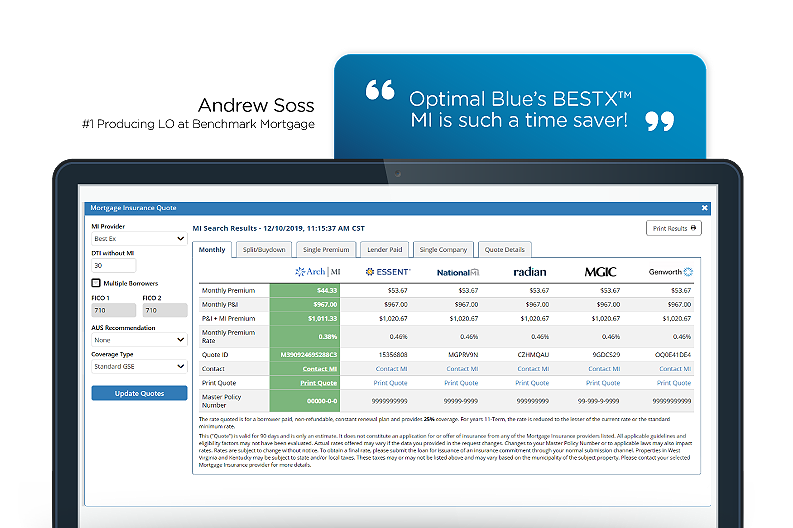Click the National MI logo
This screenshot has height=528, width=793.
click(460, 271)
